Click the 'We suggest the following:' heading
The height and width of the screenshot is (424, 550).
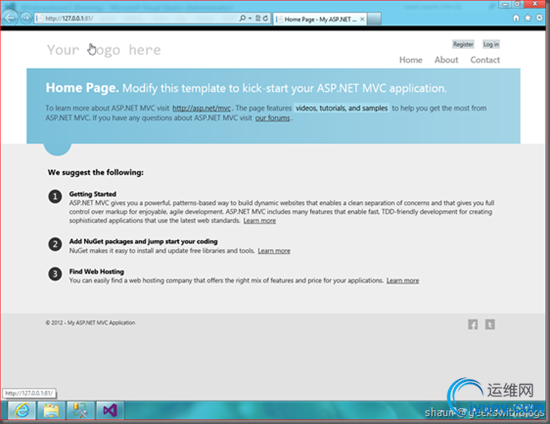[96, 173]
